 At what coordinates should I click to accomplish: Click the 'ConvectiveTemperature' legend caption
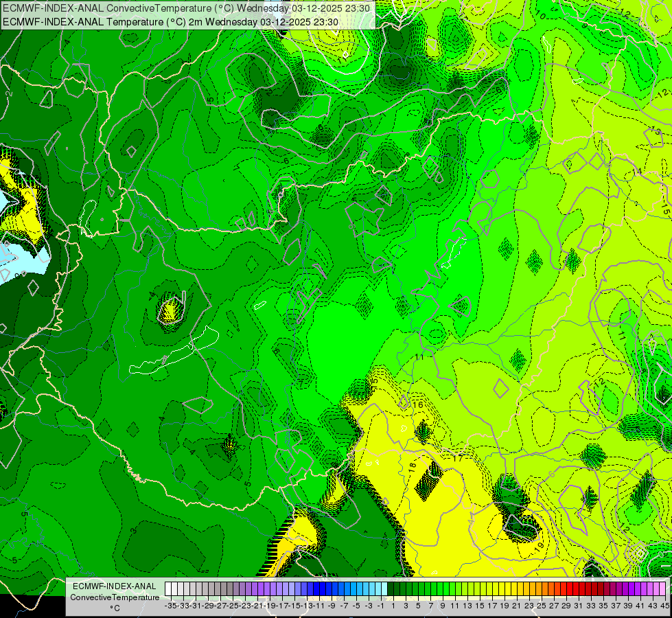tap(115, 597)
